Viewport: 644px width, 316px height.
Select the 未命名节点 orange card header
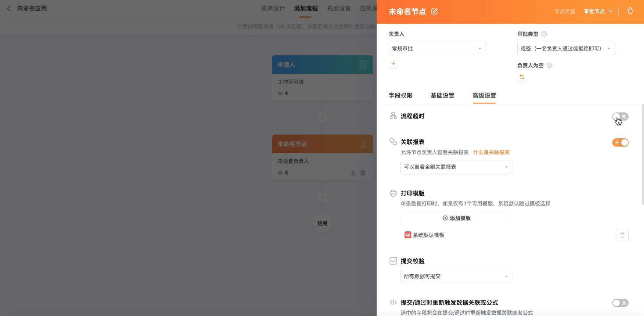coord(322,144)
